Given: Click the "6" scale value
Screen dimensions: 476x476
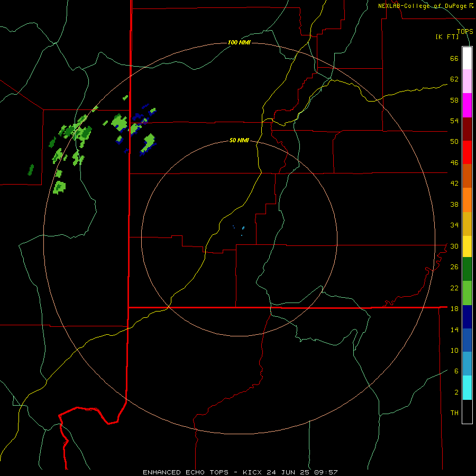Looking at the screenshot, I should pos(456,371).
